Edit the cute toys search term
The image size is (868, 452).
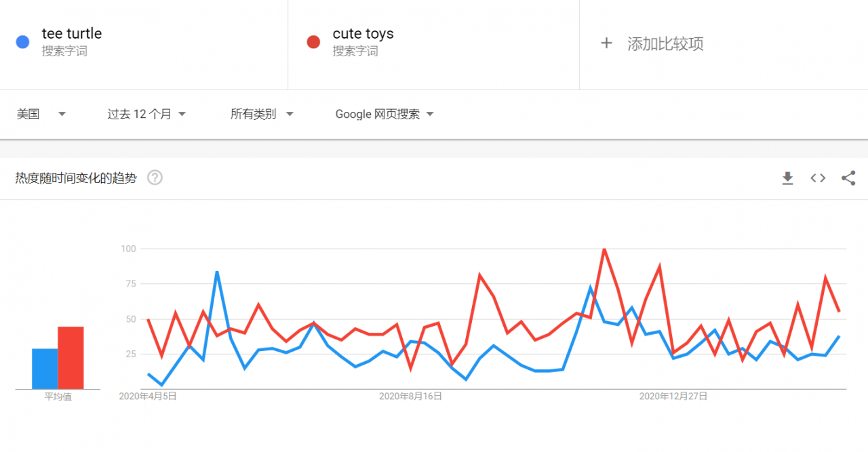click(363, 34)
